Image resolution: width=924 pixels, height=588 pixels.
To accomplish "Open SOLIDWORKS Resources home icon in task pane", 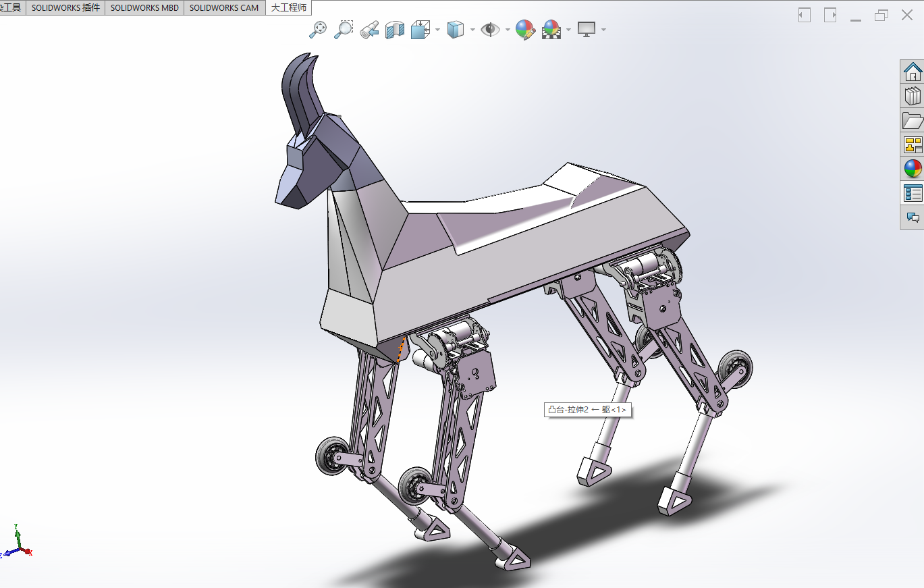I will 913,72.
